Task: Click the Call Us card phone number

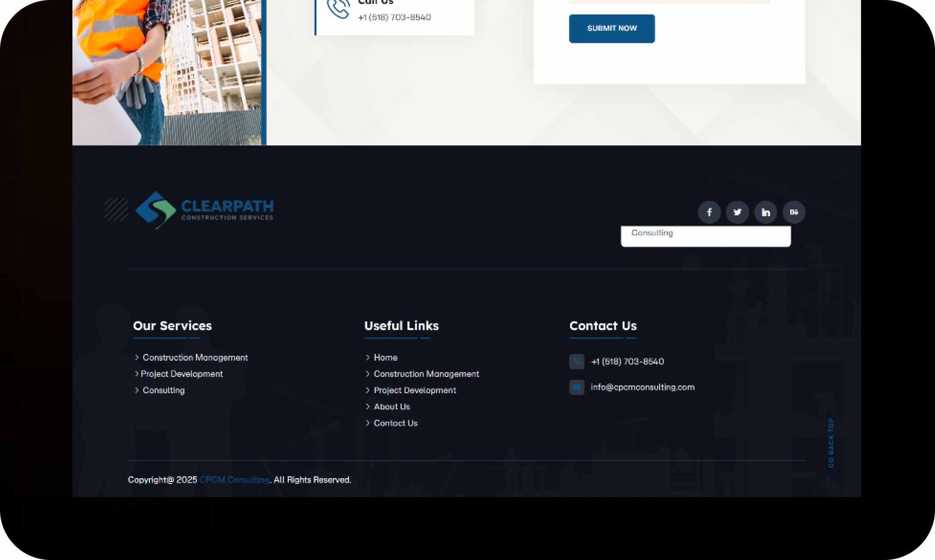Action: 394,18
